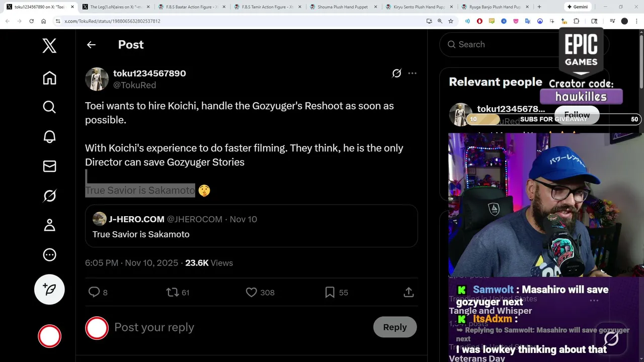Viewport: 644px width, 362px height.
Task: Click the zoom magnifier in address bar
Action: (x=440, y=21)
